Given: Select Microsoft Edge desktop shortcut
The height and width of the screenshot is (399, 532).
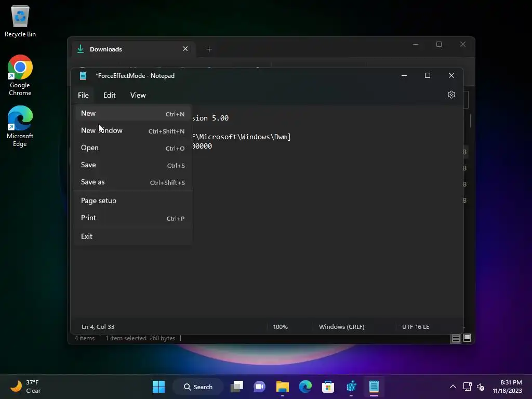Looking at the screenshot, I should [20, 126].
